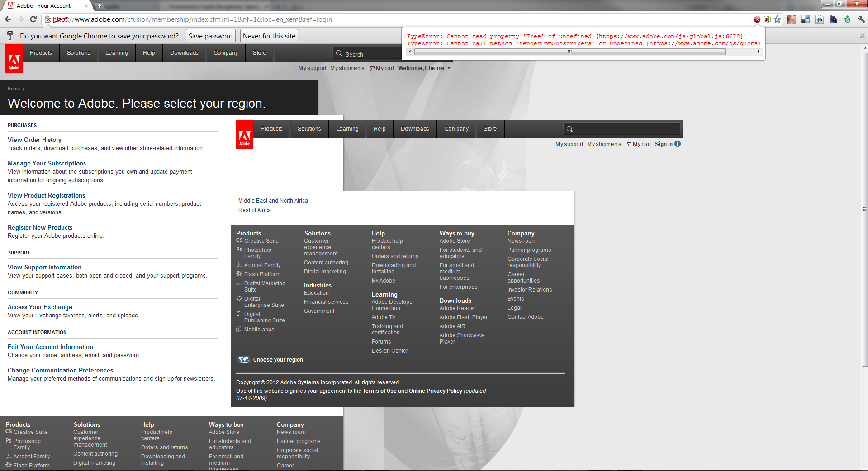
Task: Select Rest of Africa region
Action: (x=255, y=210)
